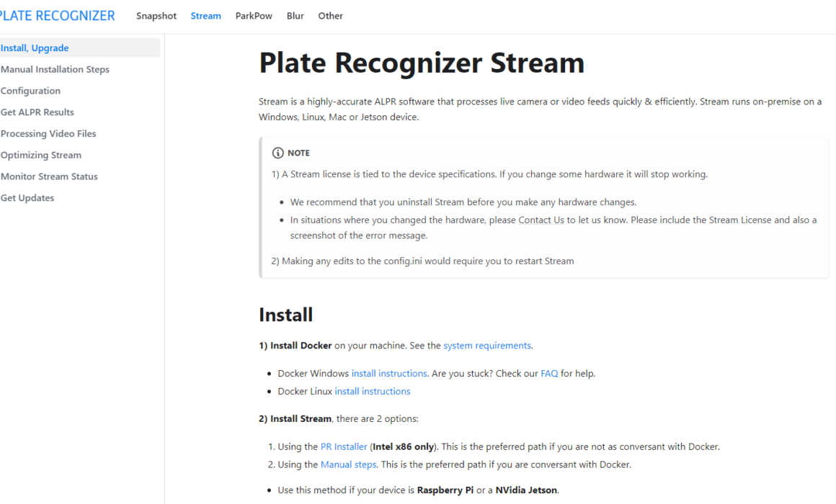Open the FAQ link
The height and width of the screenshot is (504, 836).
(549, 374)
